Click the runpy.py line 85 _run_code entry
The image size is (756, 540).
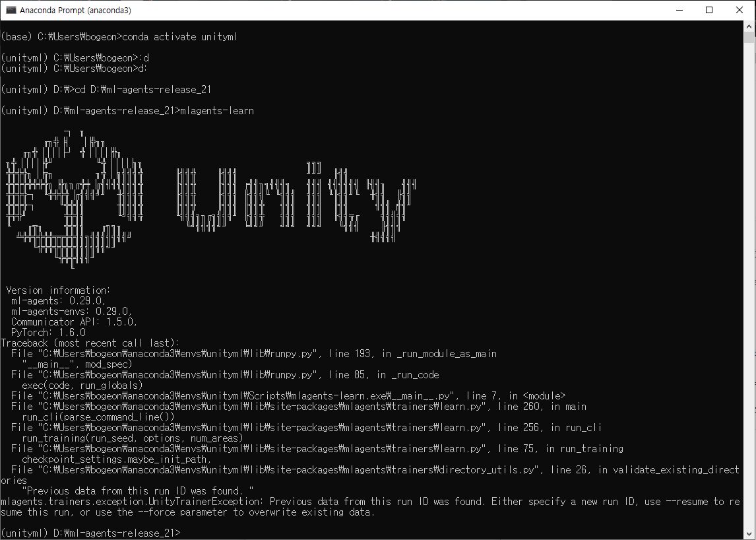(225, 375)
